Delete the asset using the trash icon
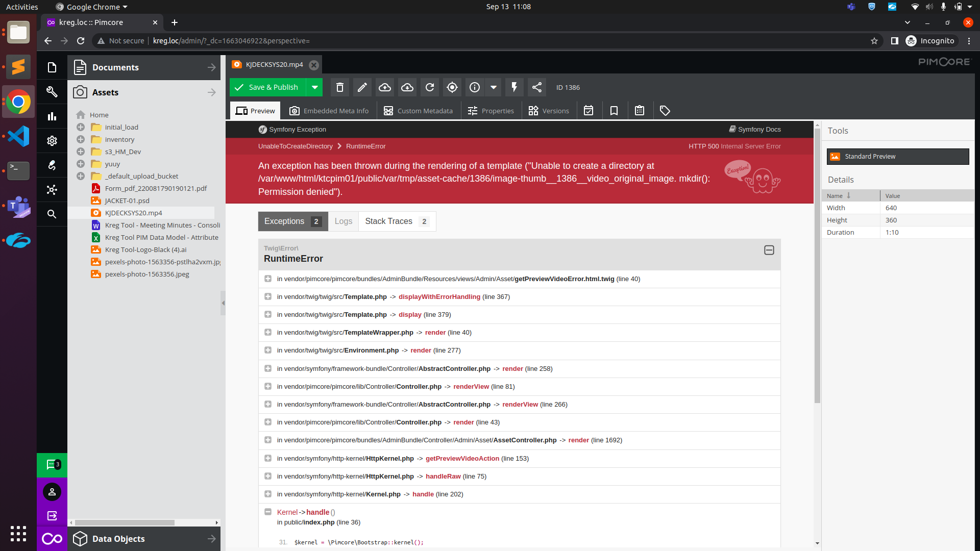 [x=339, y=87]
